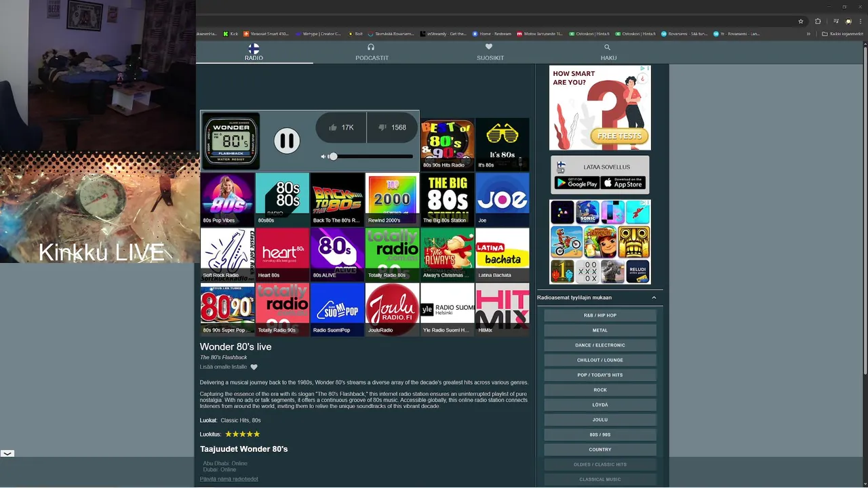This screenshot has width=868, height=488.
Task: Open the Päivitä nämä radiotiedot link
Action: (x=229, y=479)
